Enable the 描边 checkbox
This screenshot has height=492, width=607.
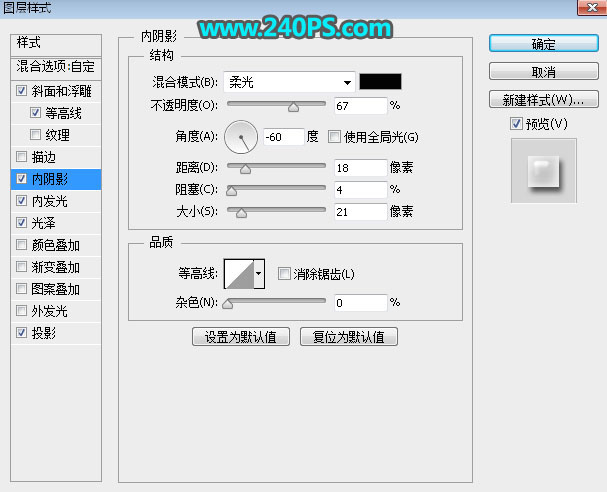pos(21,157)
